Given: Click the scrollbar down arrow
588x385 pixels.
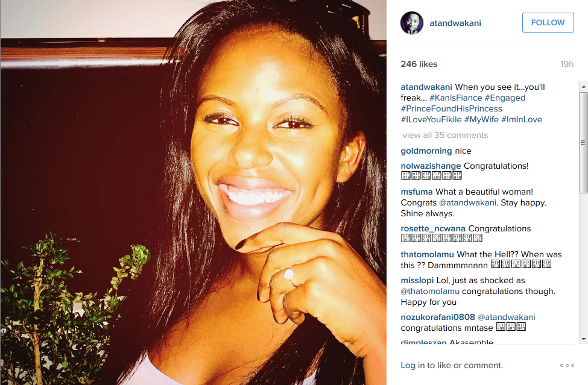Looking at the screenshot, I should tap(584, 339).
